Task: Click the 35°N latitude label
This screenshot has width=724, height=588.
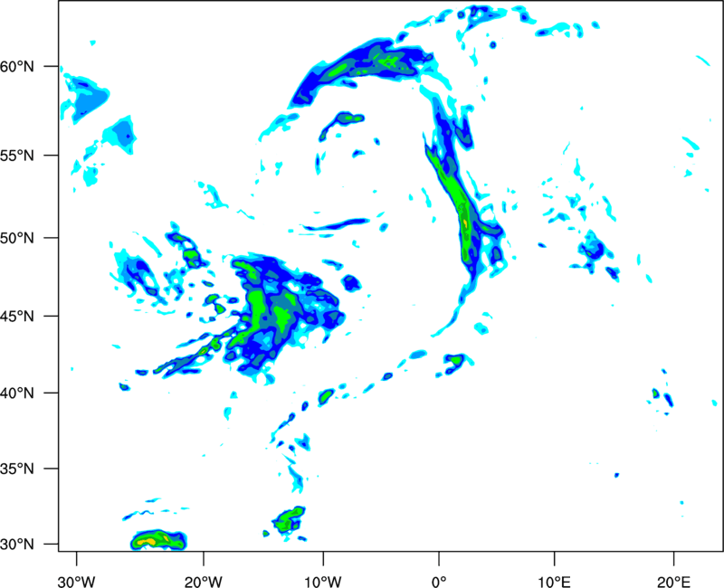Action: click(x=17, y=469)
